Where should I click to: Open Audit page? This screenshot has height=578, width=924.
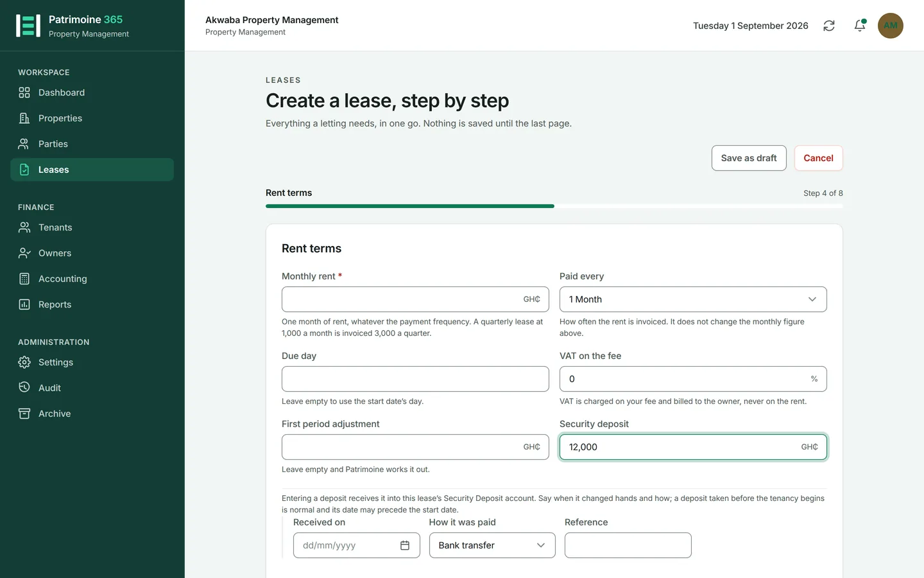click(92, 388)
